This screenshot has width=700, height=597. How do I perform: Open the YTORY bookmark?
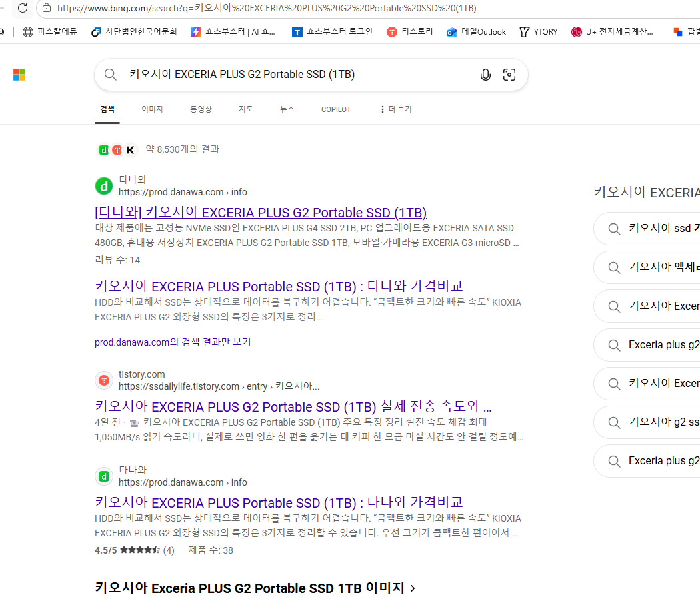pos(539,32)
